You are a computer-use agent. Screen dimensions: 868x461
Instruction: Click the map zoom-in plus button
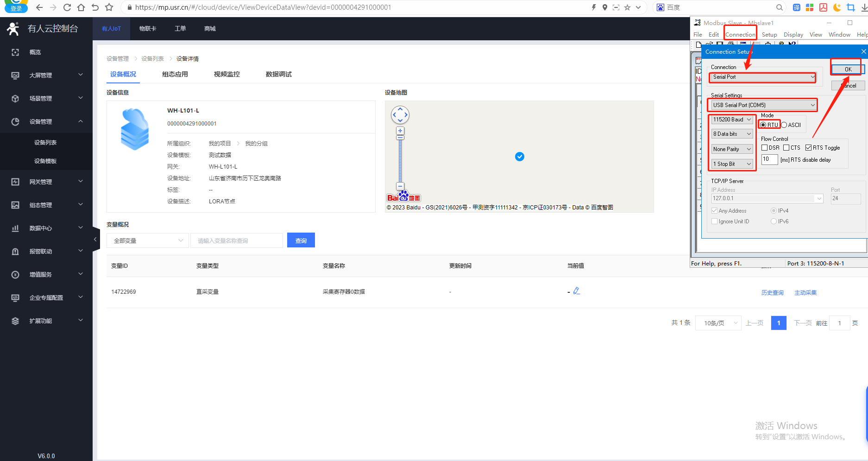[x=400, y=131]
